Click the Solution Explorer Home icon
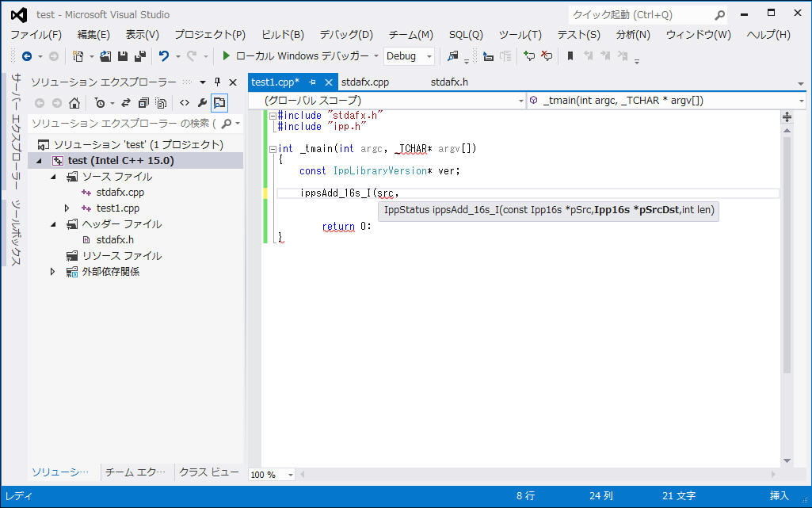 point(74,103)
